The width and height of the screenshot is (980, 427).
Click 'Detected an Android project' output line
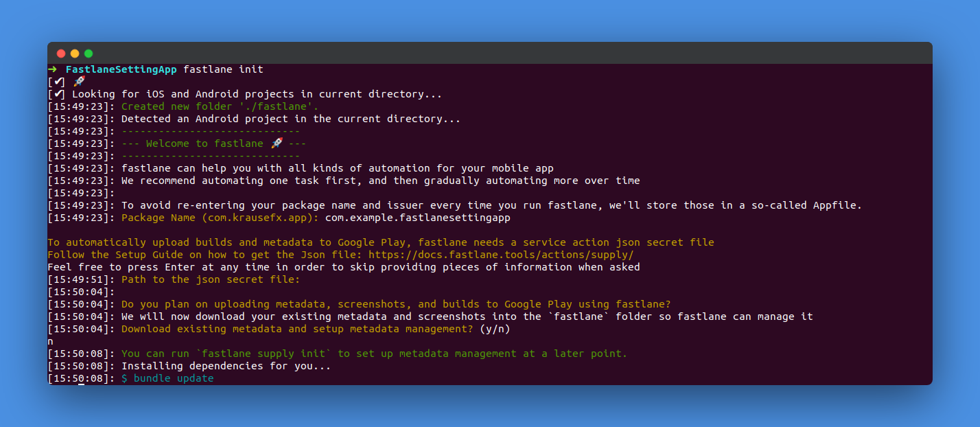(290, 119)
